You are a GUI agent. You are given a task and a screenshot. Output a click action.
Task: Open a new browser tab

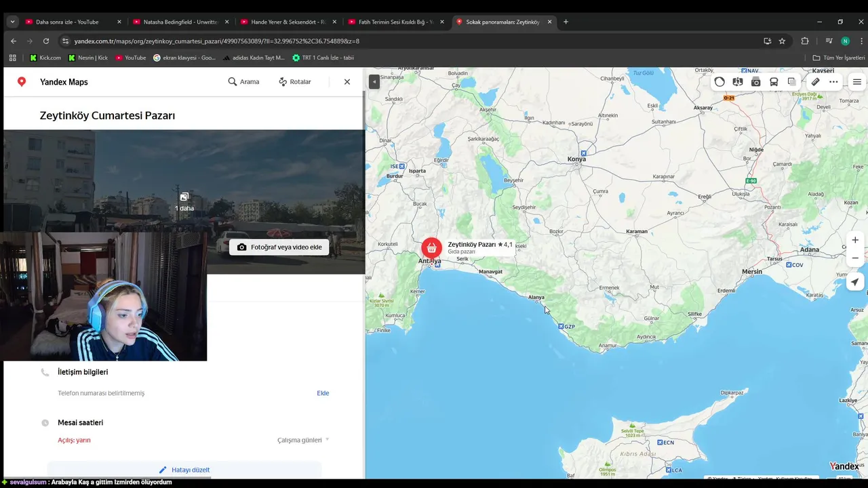pyautogui.click(x=566, y=22)
